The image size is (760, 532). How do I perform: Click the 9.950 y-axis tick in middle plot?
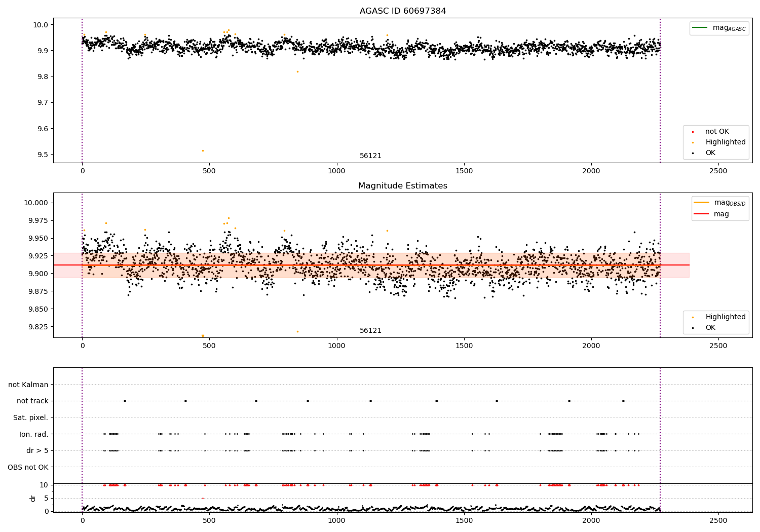click(x=38, y=238)
